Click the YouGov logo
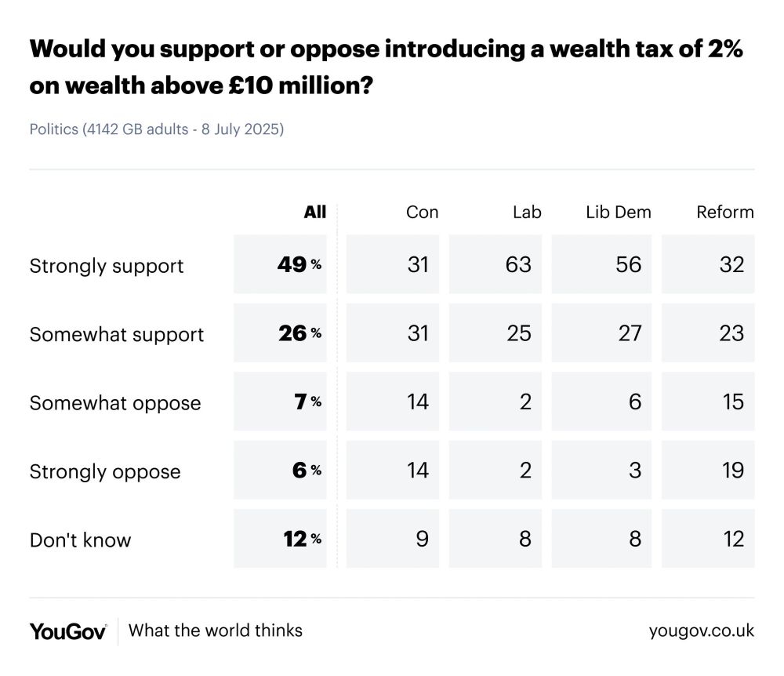This screenshot has height=676, width=784. pyautogui.click(x=68, y=631)
